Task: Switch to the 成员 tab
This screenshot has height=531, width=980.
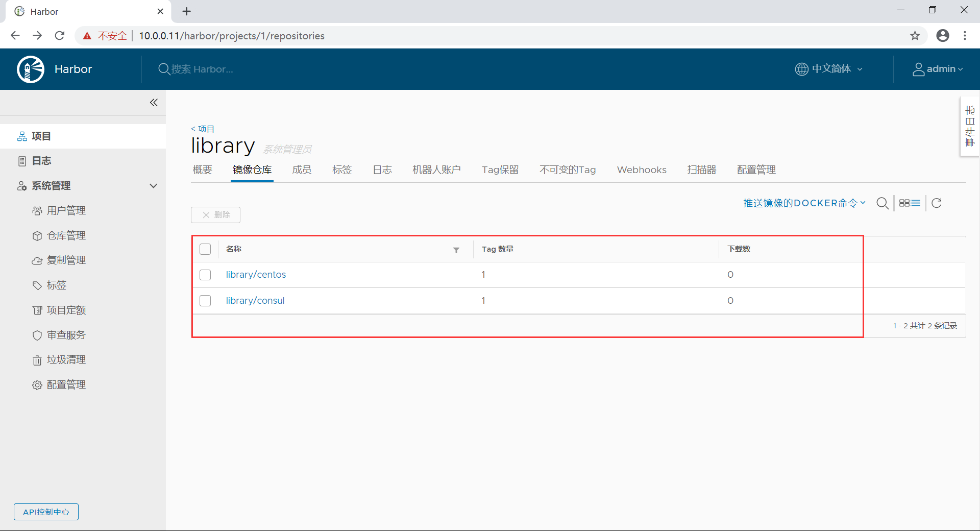Action: (x=302, y=170)
